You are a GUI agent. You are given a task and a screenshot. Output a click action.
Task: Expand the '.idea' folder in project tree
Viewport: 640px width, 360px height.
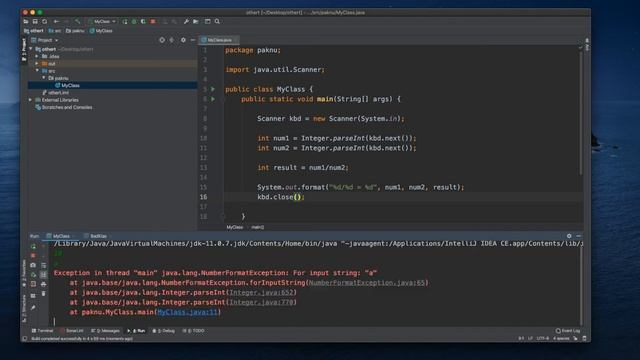coord(37,56)
